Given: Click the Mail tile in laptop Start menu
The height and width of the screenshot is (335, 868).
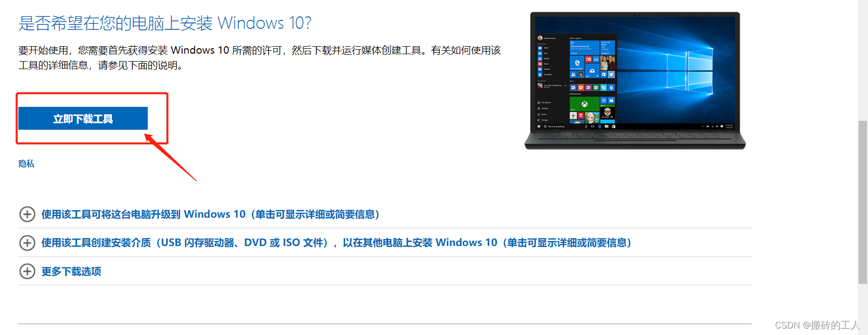Looking at the screenshot, I should 592,71.
